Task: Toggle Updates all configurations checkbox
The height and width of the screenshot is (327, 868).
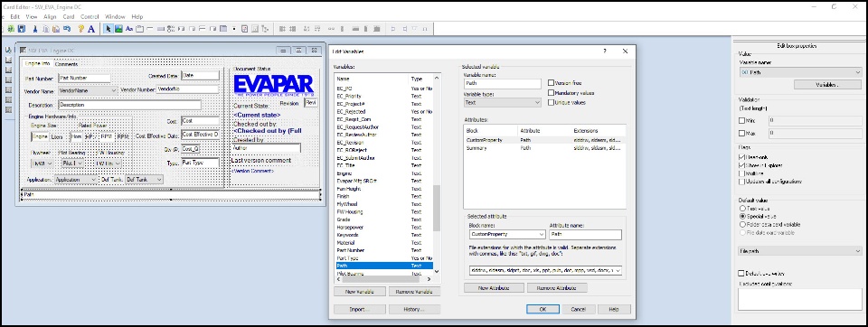Action: (x=741, y=181)
